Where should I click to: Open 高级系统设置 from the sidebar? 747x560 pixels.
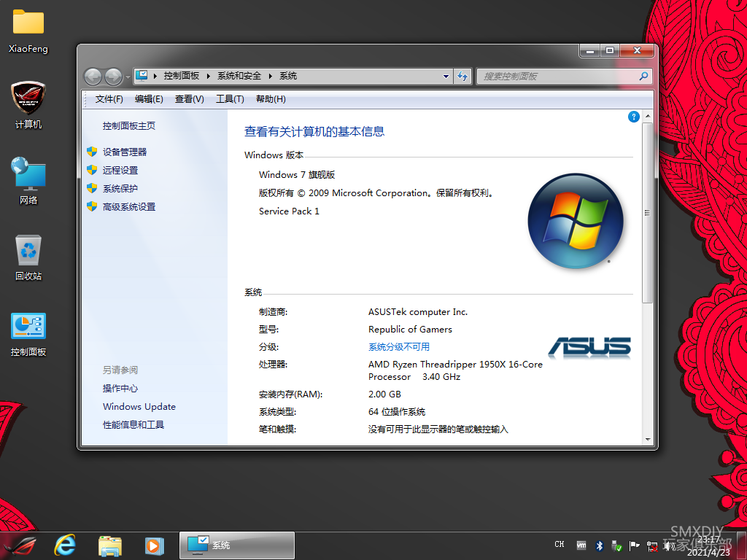coord(129,206)
